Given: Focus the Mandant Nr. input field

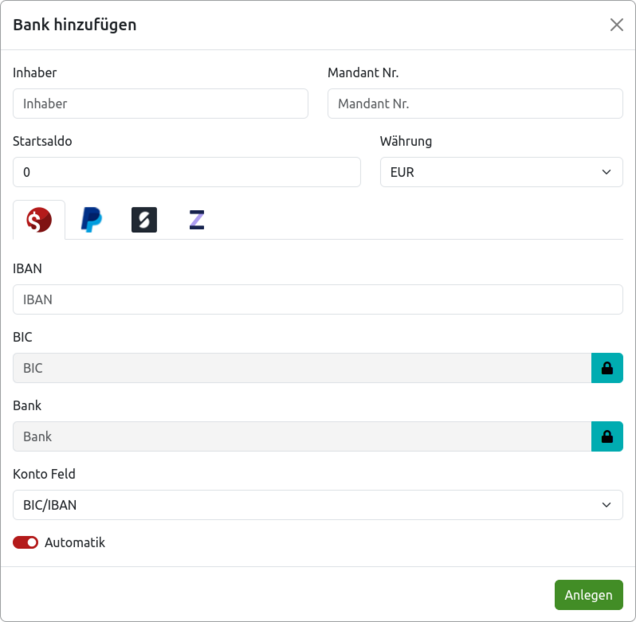Looking at the screenshot, I should [475, 103].
